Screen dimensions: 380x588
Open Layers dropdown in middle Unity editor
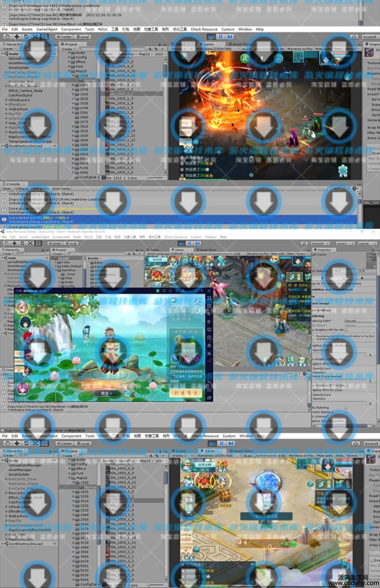click(x=345, y=243)
